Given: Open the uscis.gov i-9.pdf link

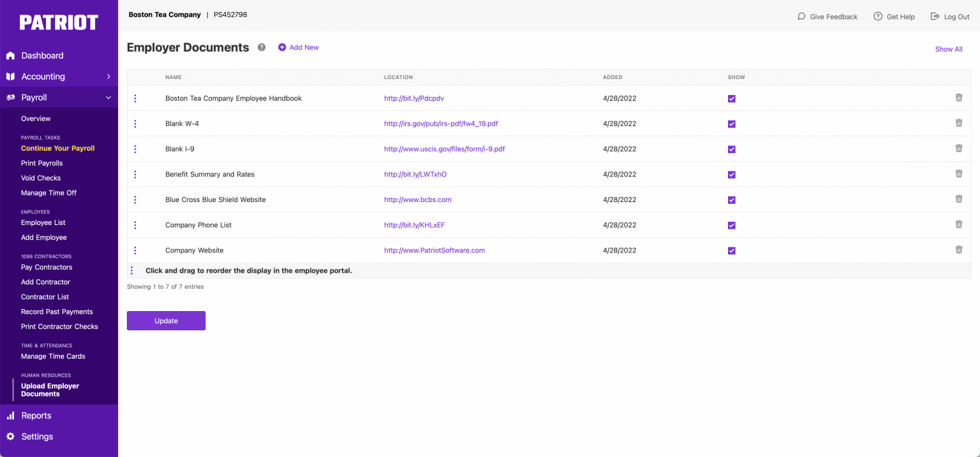Looking at the screenshot, I should (x=445, y=149).
